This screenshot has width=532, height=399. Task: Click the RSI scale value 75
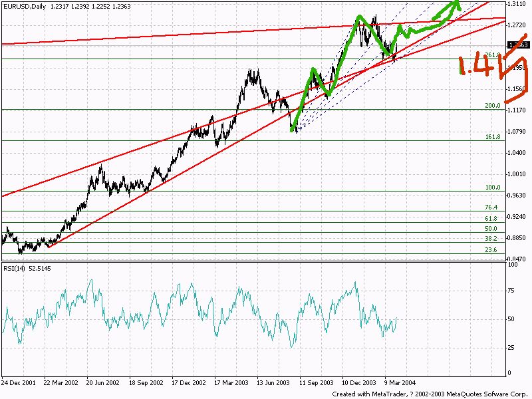click(512, 290)
